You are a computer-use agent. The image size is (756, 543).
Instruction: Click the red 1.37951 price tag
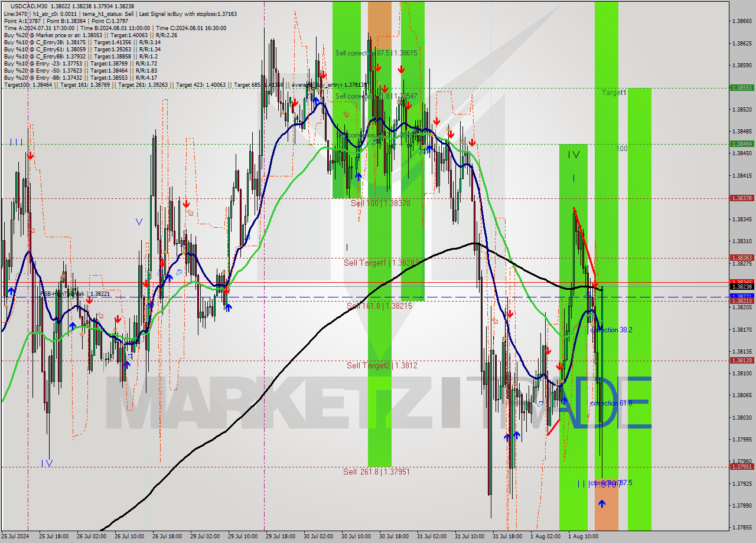(742, 467)
